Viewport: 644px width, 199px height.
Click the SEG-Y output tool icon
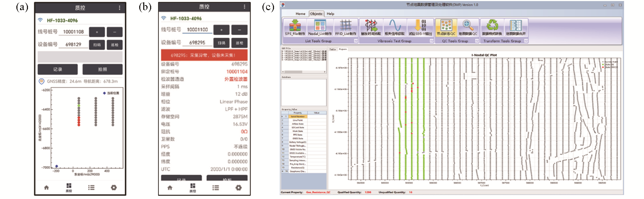coord(420,27)
